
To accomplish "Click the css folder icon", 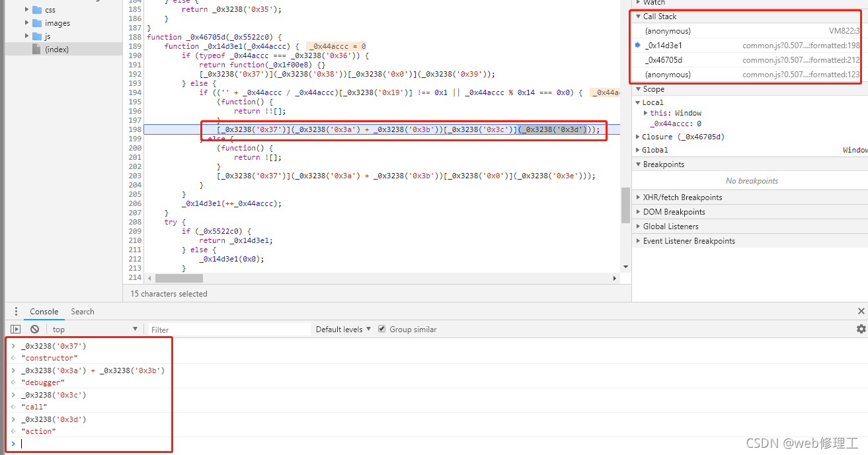I will click(38, 10).
